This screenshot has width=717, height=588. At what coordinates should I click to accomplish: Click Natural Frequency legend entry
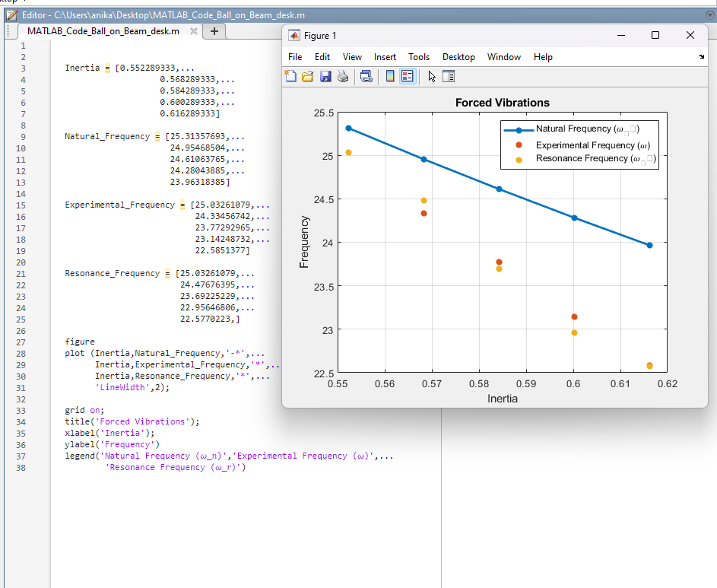click(588, 129)
